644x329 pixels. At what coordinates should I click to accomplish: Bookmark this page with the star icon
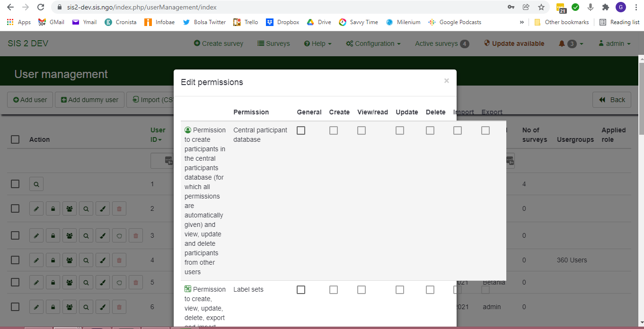pyautogui.click(x=541, y=7)
